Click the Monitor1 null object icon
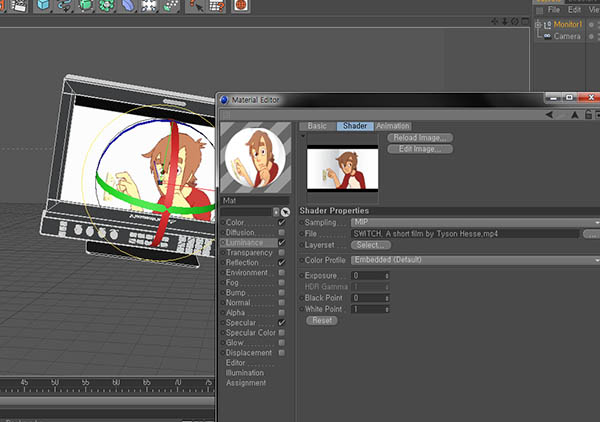The image size is (600, 422). pyautogui.click(x=548, y=25)
